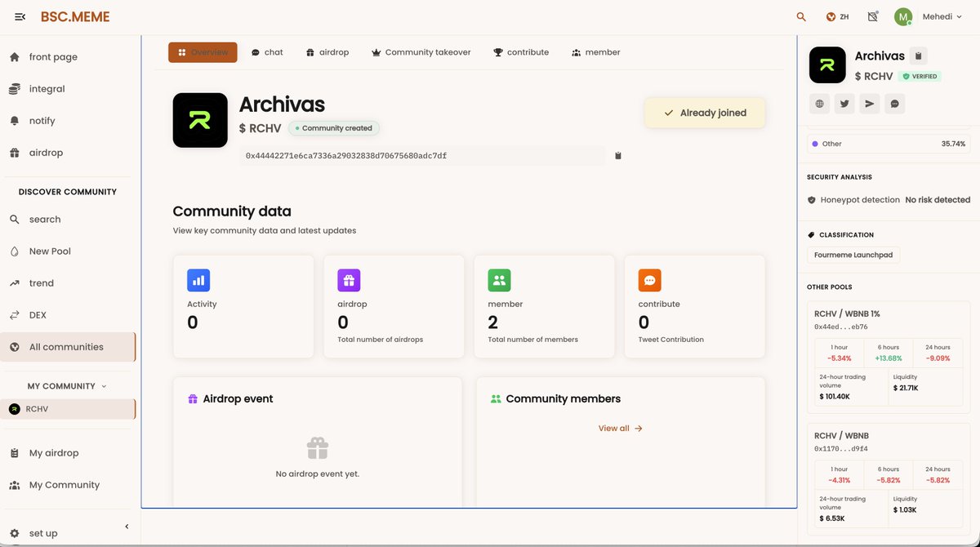
Task: Click the Archivas logo in main panel
Action: tap(200, 120)
